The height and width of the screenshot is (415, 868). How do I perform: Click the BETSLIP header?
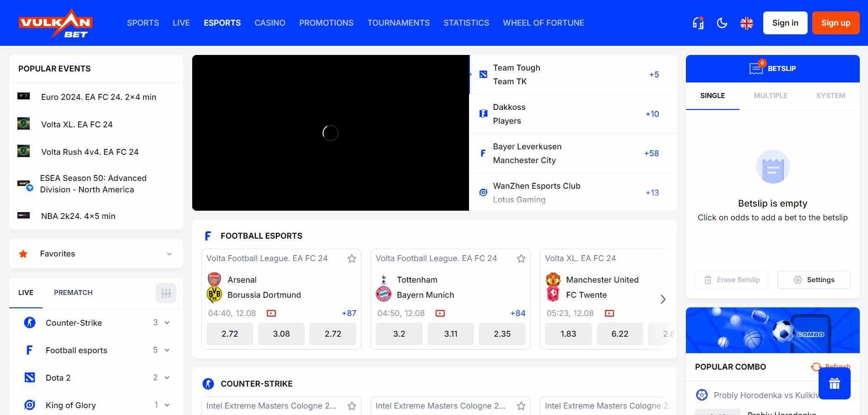click(x=773, y=69)
